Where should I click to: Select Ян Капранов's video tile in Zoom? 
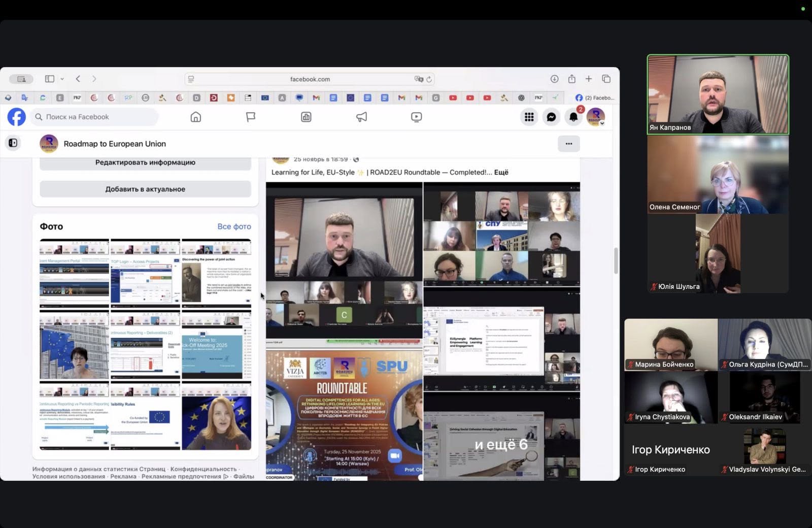tap(718, 94)
